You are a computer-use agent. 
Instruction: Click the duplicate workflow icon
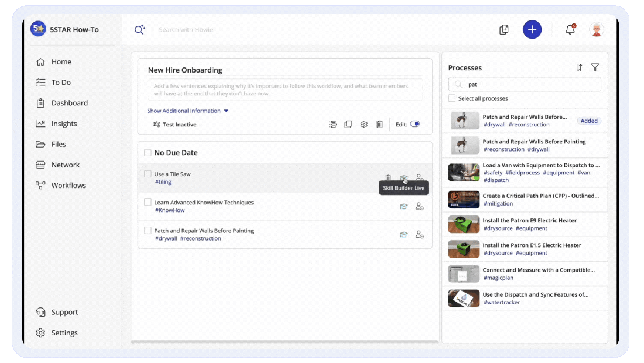pos(348,125)
